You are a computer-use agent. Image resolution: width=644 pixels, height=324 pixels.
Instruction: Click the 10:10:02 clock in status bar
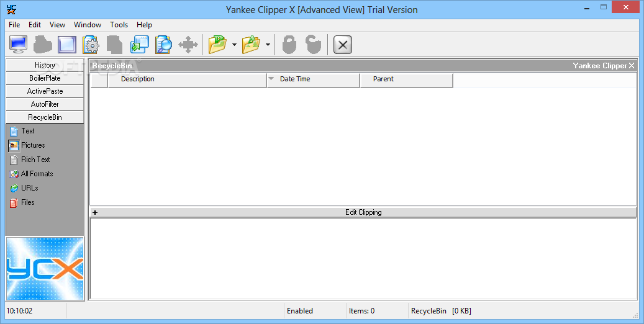pyautogui.click(x=19, y=311)
